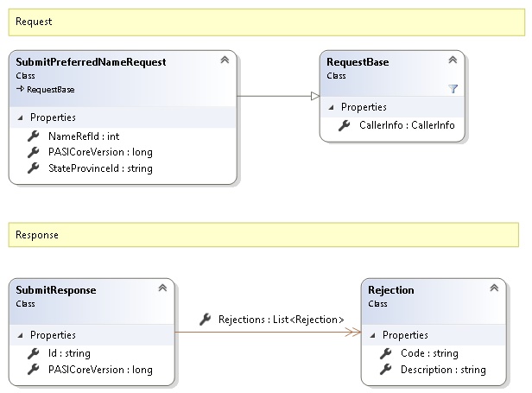Click wrench icon next to Code property
532x393 pixels.
click(387, 353)
